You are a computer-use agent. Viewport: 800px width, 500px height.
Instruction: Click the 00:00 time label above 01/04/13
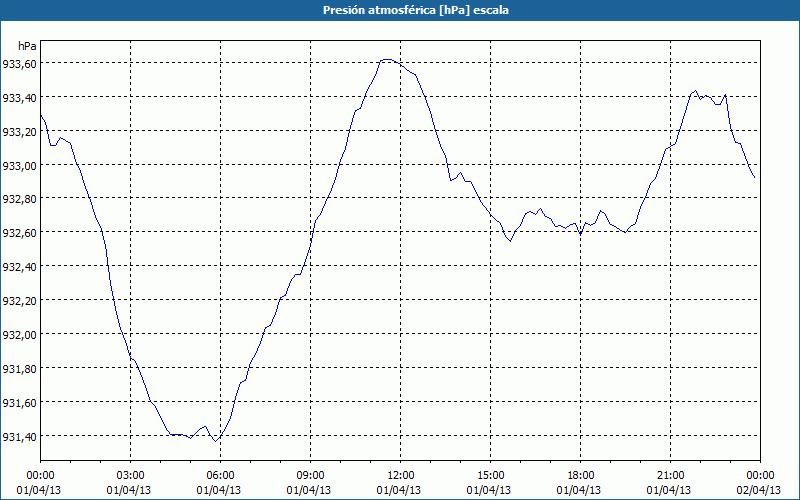(40, 476)
